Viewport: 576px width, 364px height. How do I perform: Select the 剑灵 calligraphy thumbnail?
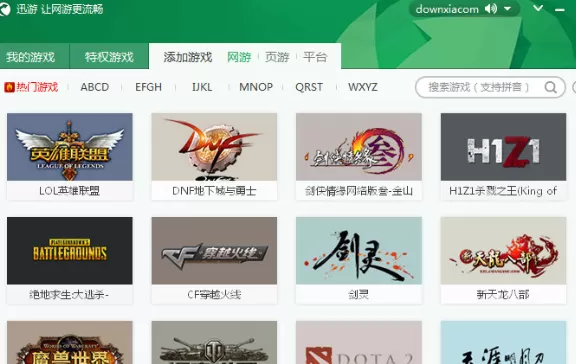point(359,251)
